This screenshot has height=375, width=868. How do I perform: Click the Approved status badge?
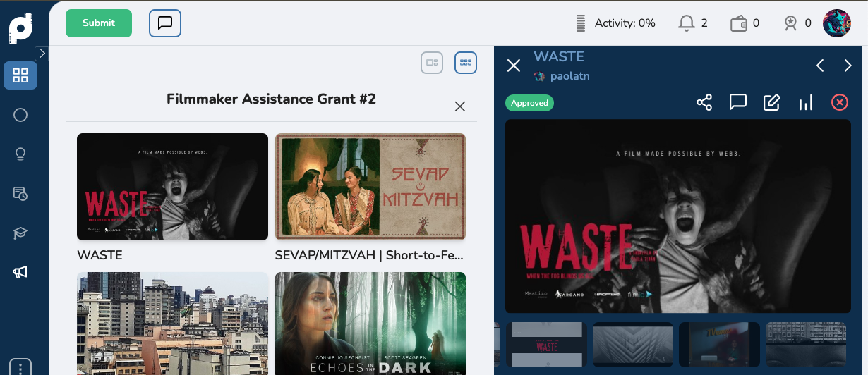[x=529, y=103]
